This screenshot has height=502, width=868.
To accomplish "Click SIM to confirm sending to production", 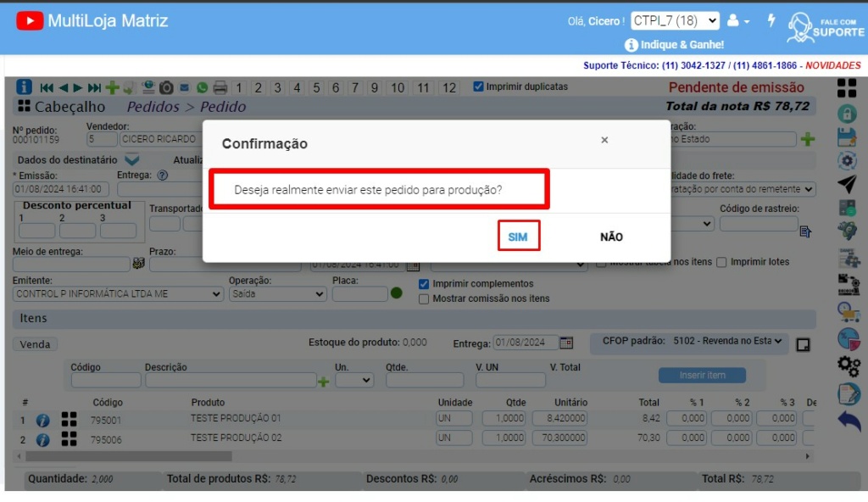I will (x=519, y=237).
